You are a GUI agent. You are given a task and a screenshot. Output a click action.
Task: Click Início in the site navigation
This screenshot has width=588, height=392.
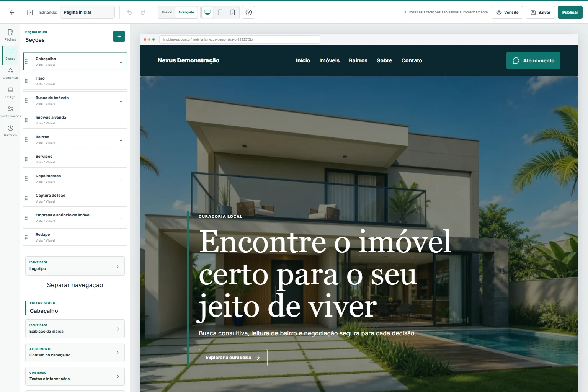[303, 60]
